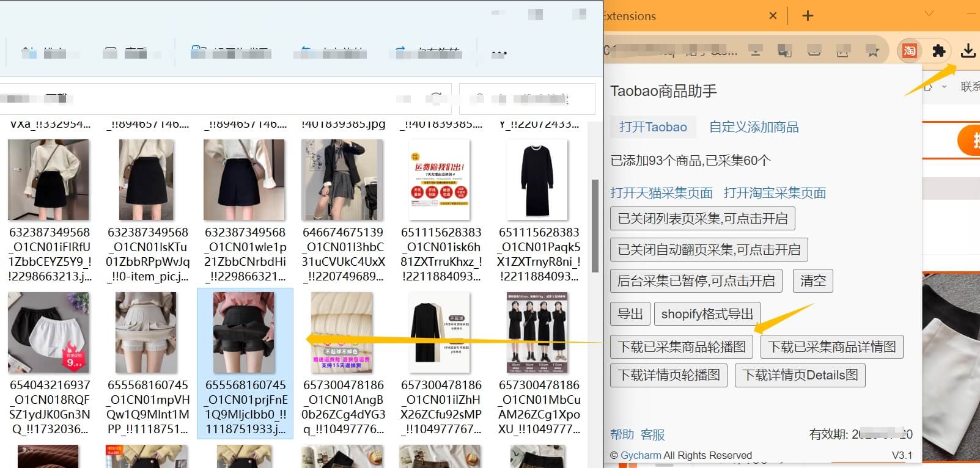
Task: Click the 清空 button
Action: [813, 281]
